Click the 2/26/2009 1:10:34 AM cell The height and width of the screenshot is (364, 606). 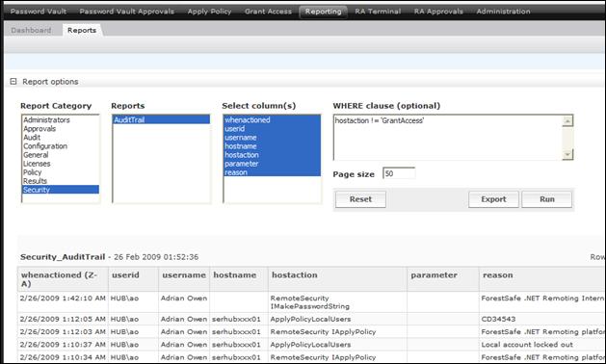63,357
